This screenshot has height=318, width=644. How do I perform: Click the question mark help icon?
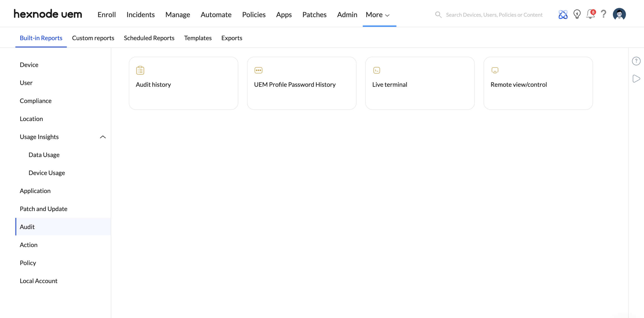603,14
